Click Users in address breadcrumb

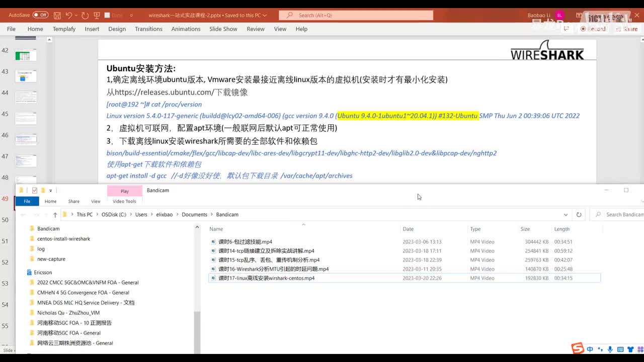pos(141,215)
